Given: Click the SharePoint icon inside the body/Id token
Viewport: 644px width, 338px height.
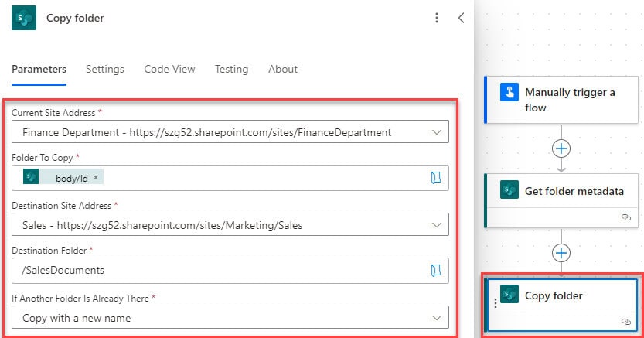Looking at the screenshot, I should click(31, 177).
